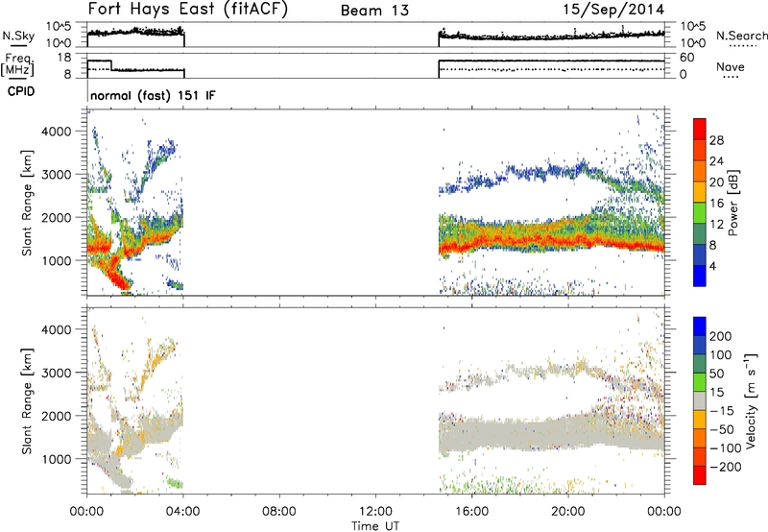
Task: Click the '2000' tick on the velocity panel
Action: coord(57,416)
